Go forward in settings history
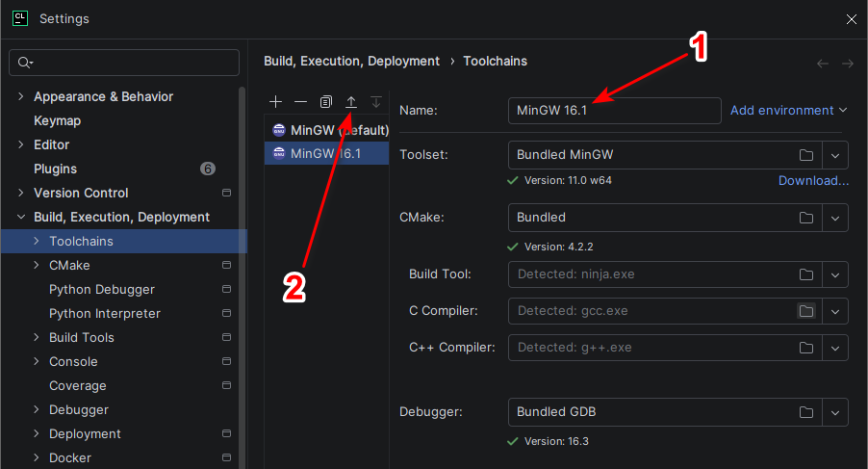The width and height of the screenshot is (868, 469). pos(848,64)
